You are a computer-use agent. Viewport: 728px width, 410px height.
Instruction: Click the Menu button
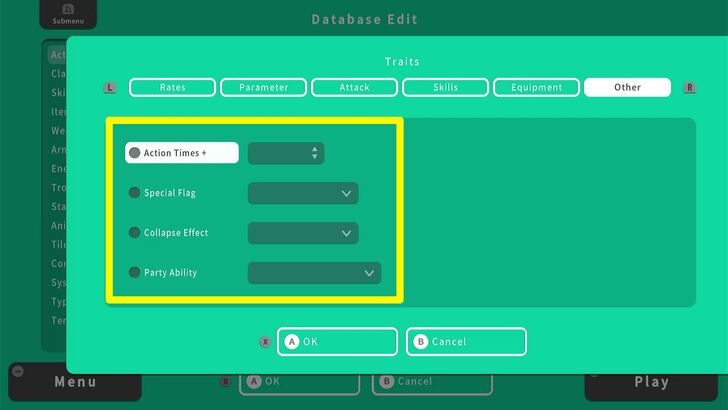tap(75, 382)
